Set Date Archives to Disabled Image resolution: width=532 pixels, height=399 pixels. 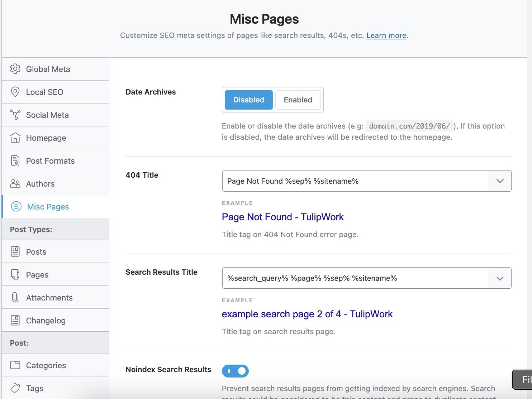click(x=248, y=100)
